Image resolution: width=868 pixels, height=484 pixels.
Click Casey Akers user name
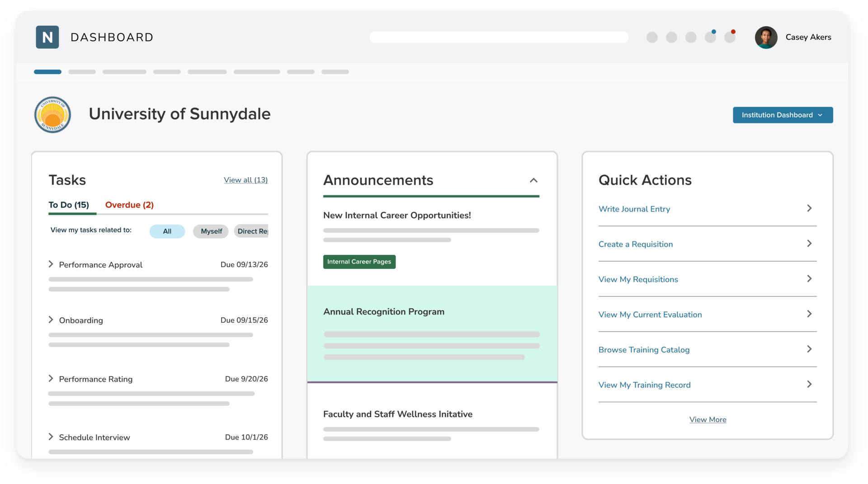click(x=808, y=37)
